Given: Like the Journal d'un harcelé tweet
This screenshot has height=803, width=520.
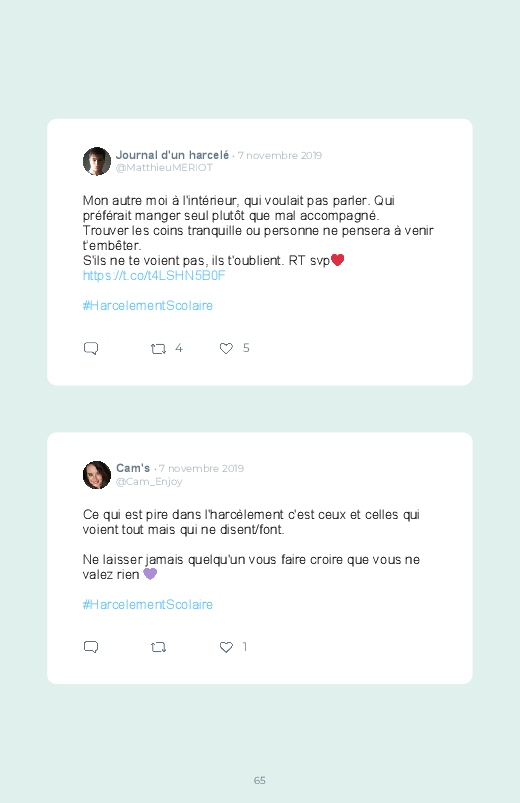Looking at the screenshot, I should click(226, 349).
